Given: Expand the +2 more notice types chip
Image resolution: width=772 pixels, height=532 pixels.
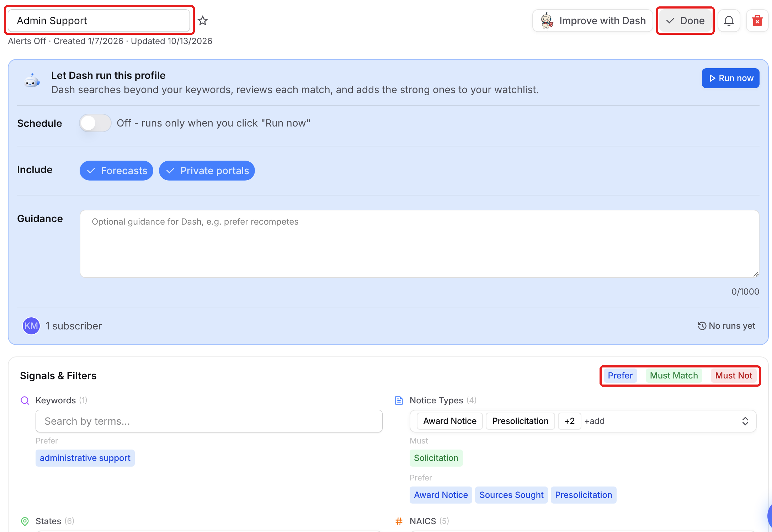Looking at the screenshot, I should [570, 421].
